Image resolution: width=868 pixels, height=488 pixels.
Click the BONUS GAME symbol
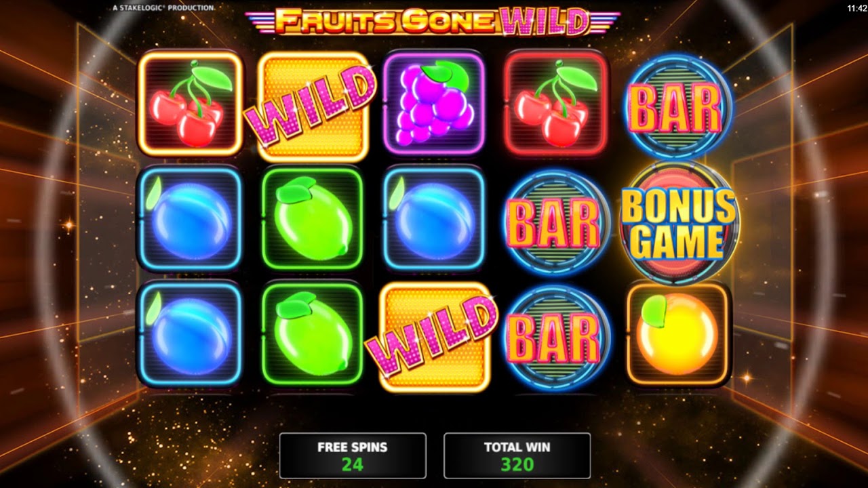point(678,222)
